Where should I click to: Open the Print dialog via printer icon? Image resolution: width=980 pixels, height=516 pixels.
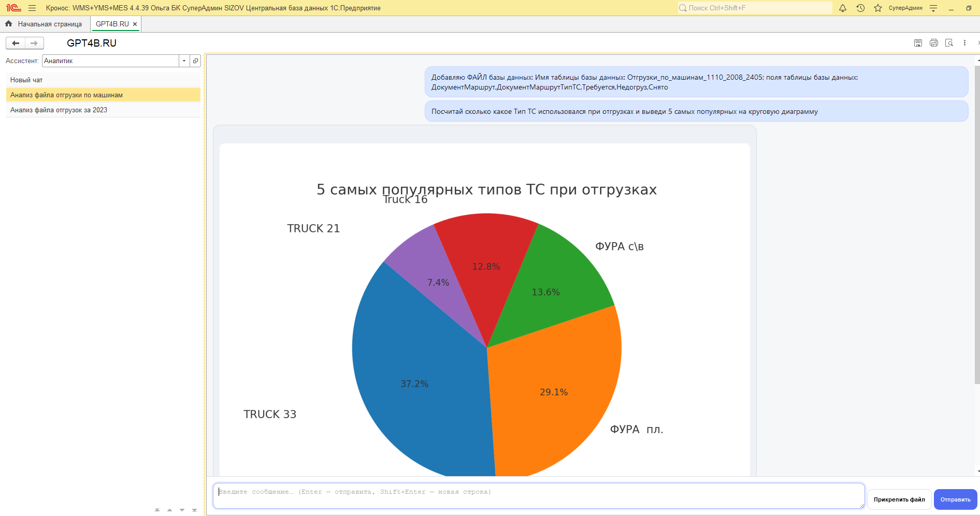pos(934,43)
